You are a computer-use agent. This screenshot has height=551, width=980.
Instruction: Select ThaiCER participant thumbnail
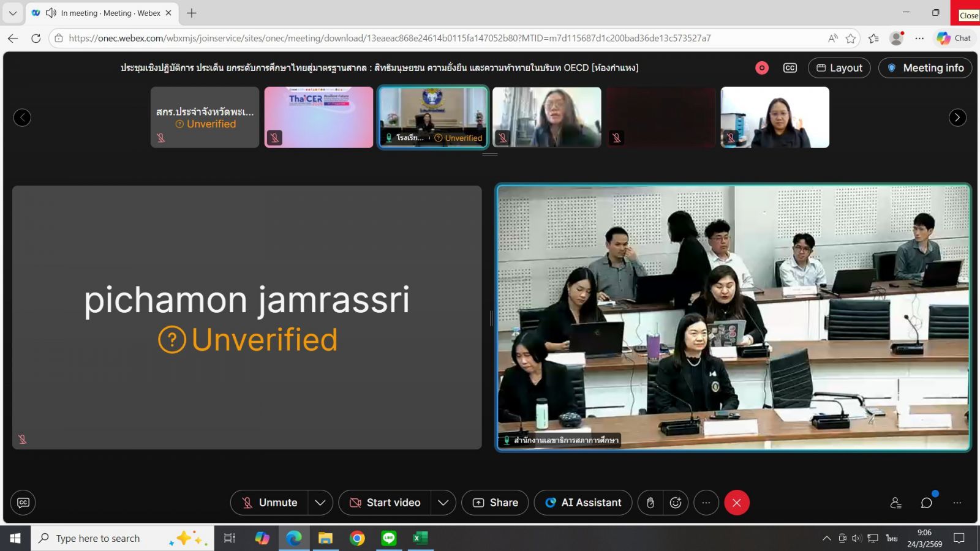coord(318,117)
